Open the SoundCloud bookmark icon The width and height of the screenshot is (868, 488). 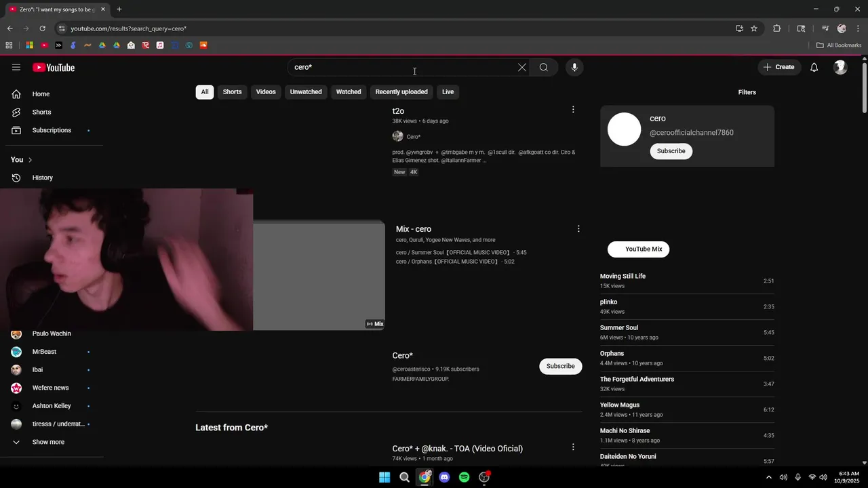203,45
